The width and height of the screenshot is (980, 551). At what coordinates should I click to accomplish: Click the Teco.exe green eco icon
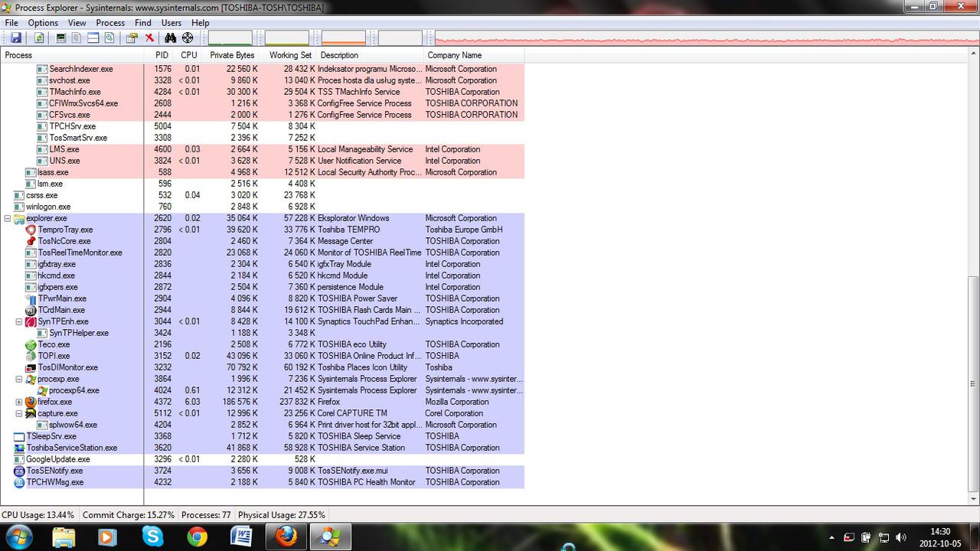(31, 344)
